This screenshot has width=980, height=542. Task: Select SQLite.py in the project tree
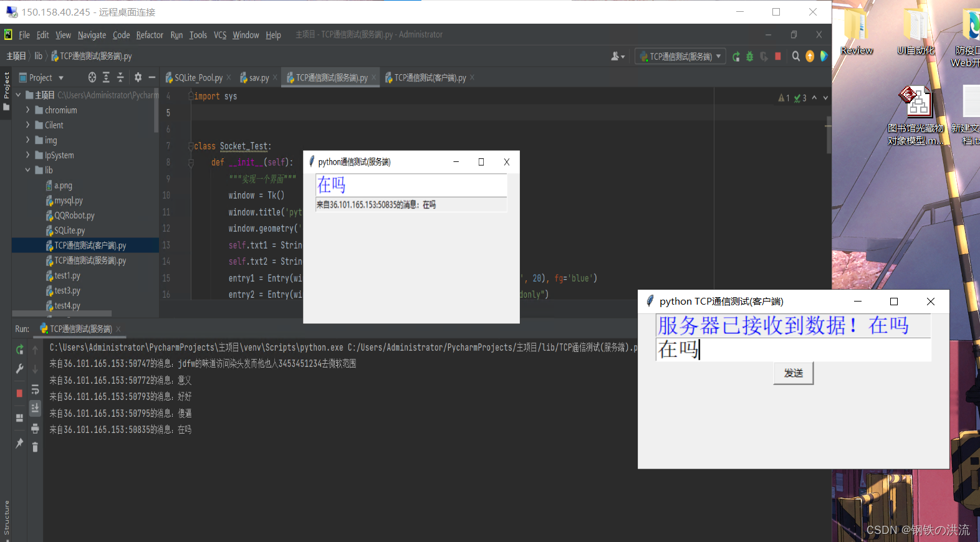click(69, 231)
